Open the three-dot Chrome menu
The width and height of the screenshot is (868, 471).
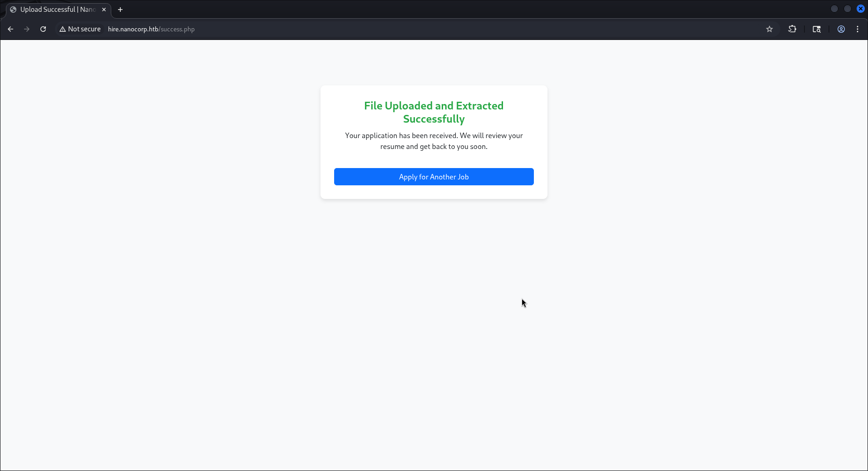[858, 29]
